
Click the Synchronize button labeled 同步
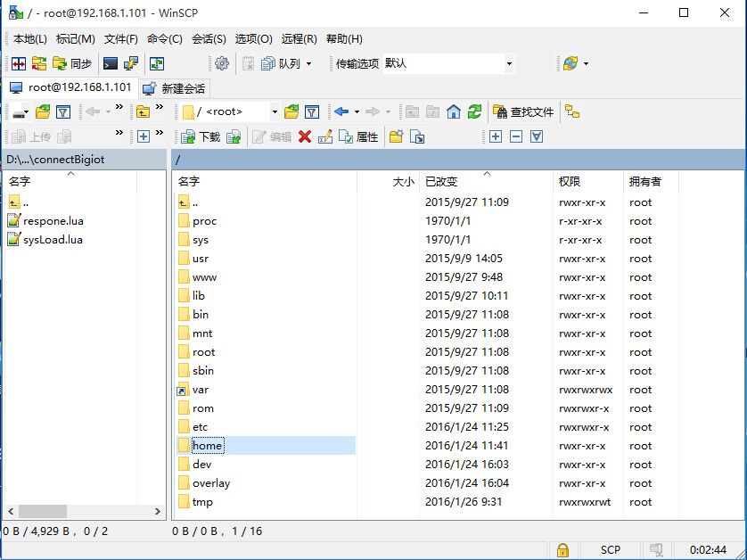(72, 63)
